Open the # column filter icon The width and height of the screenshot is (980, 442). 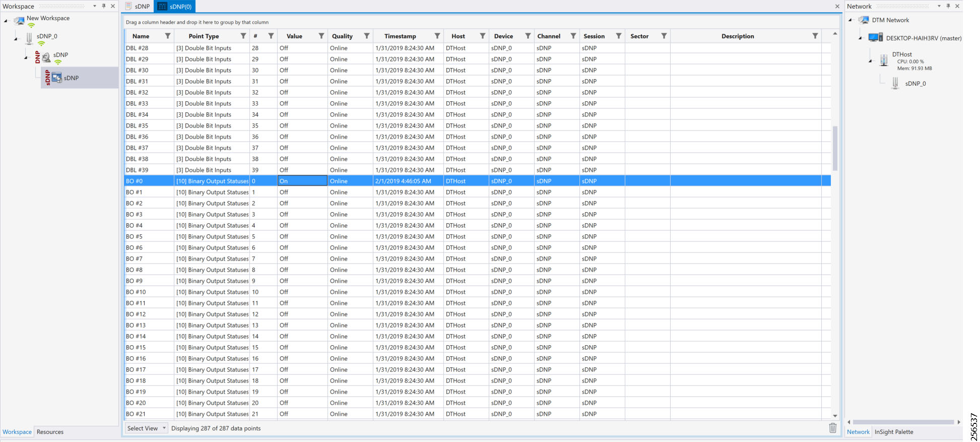click(x=271, y=36)
